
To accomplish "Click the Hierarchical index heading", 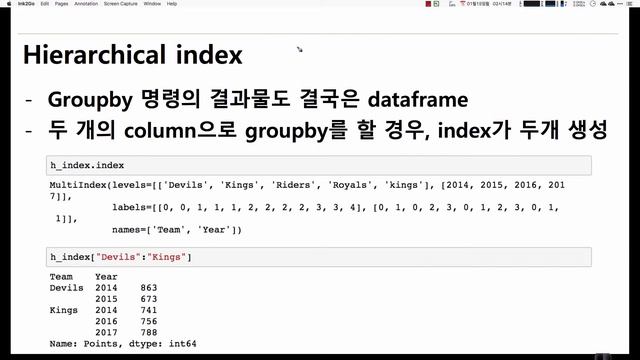I will pos(133,55).
